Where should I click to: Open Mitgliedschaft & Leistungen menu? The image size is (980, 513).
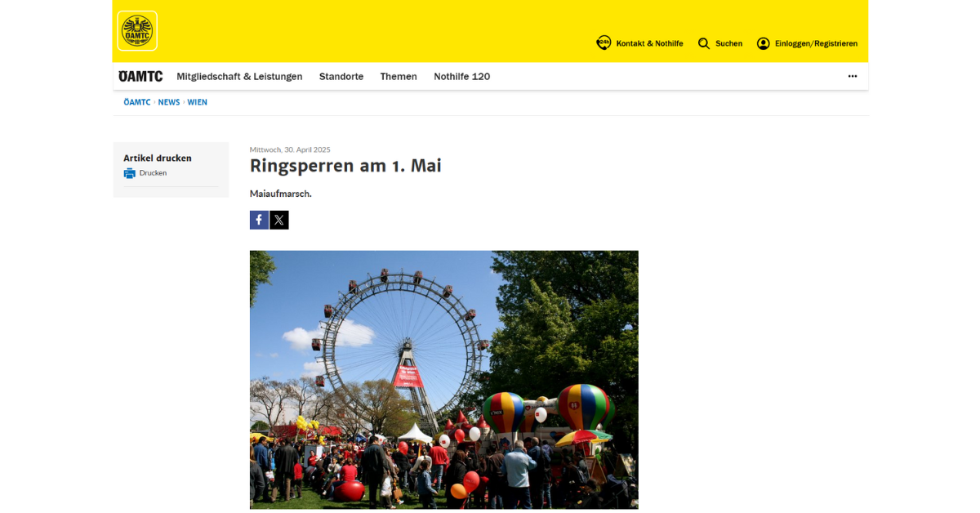click(239, 76)
